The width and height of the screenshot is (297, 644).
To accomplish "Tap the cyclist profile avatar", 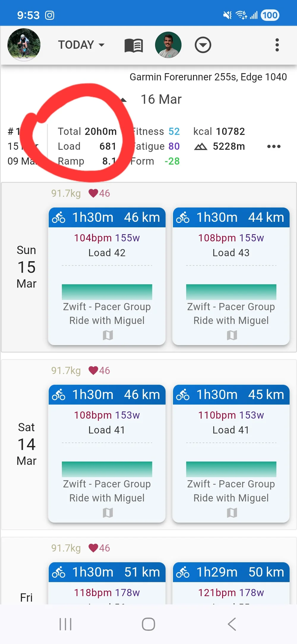I will pos(24,45).
